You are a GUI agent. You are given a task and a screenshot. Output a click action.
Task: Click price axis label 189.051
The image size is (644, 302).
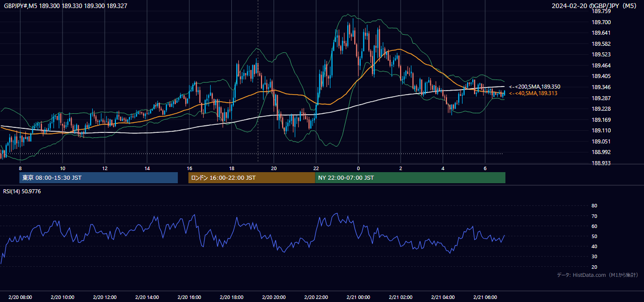point(601,141)
